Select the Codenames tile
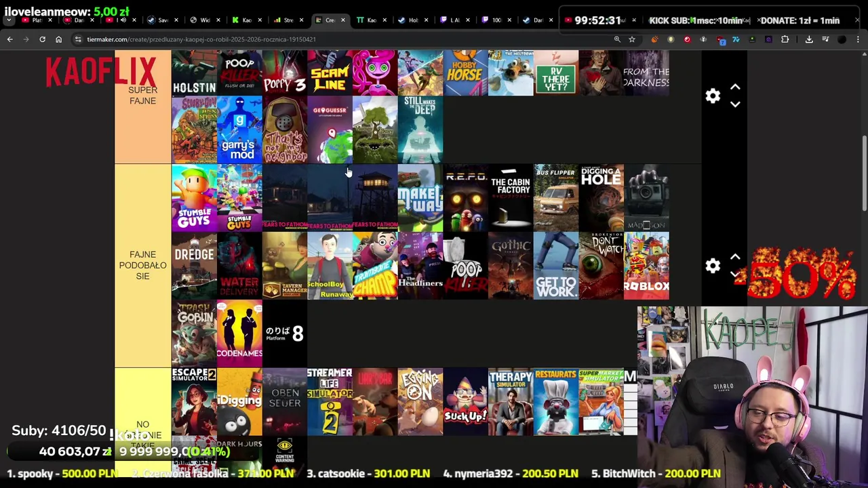This screenshot has height=488, width=868. pyautogui.click(x=239, y=333)
